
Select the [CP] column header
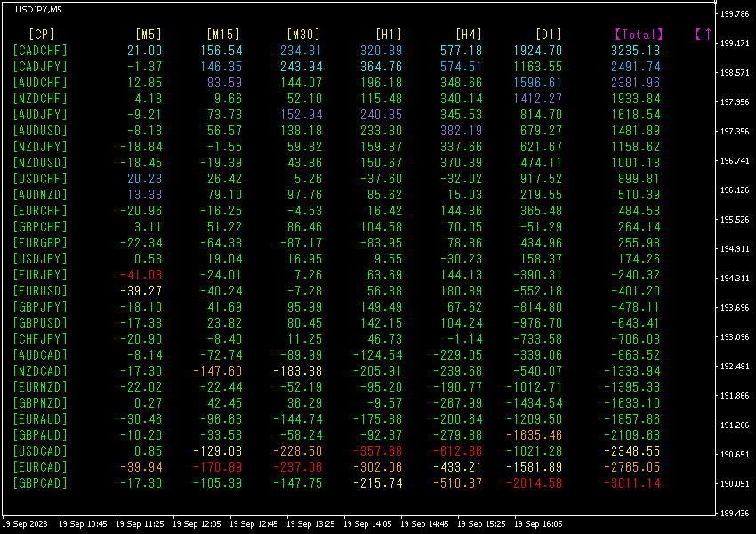click(42, 35)
